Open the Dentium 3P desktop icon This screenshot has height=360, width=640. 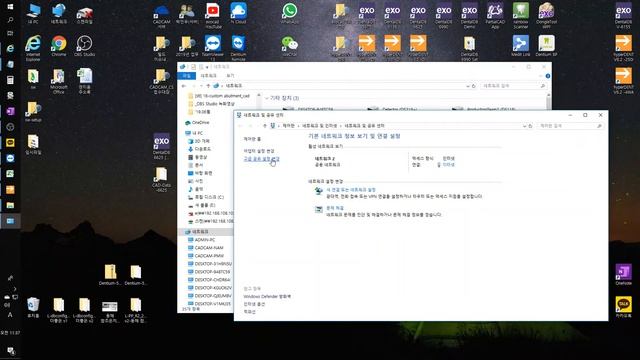click(x=546, y=45)
